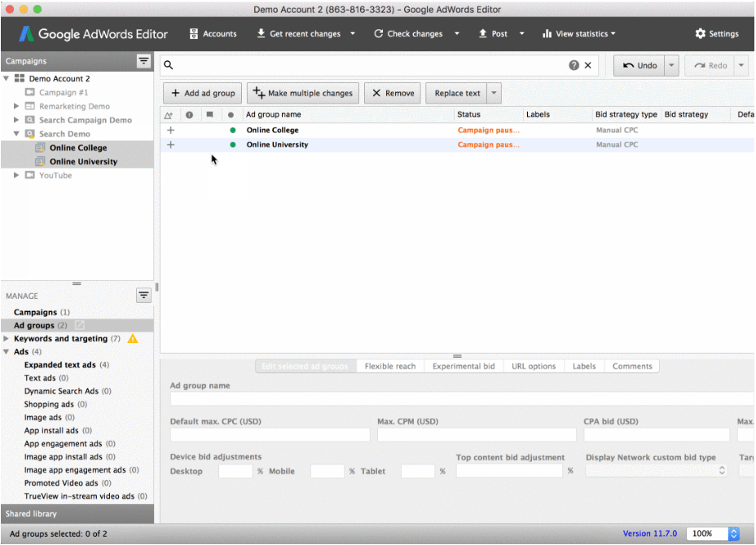Screen dimensions: 756x545
Task: Click the filter icon in Campaigns panel header
Action: tap(143, 61)
